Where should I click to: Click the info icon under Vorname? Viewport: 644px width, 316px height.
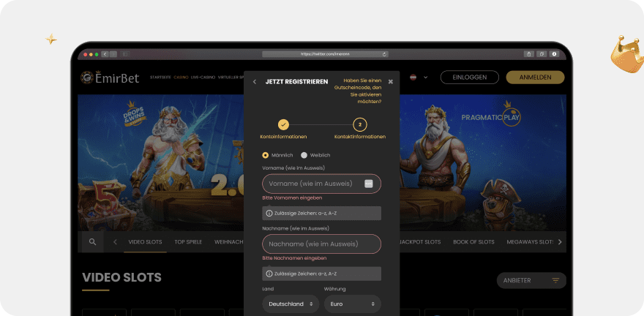point(269,214)
